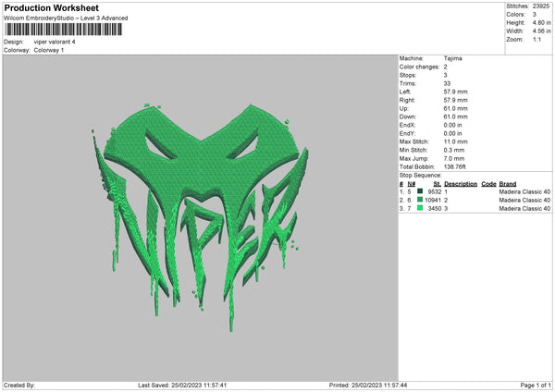The height and width of the screenshot is (392, 555).
Task: Click the Total Bobbin value 138.76ft
Action: tap(455, 166)
